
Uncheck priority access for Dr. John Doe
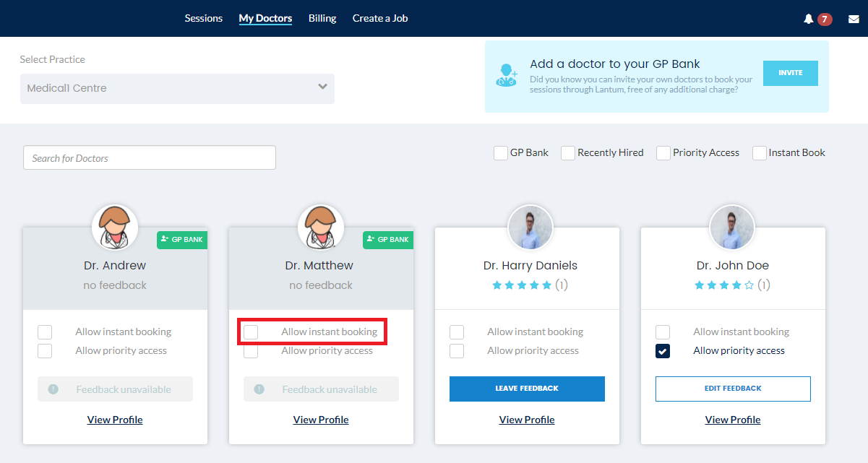click(x=663, y=351)
